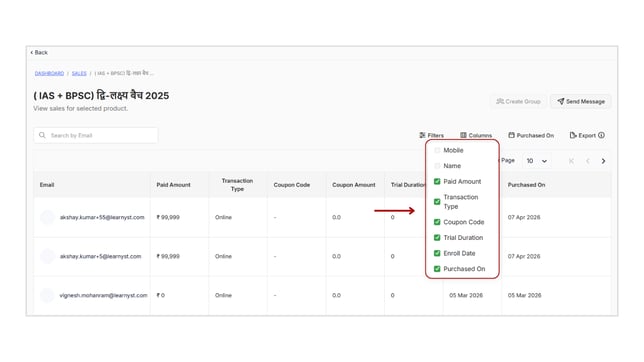This screenshot has width=644, height=362.
Task: Select email vignesh.mohanram@learnyst.com
Action: tap(104, 295)
